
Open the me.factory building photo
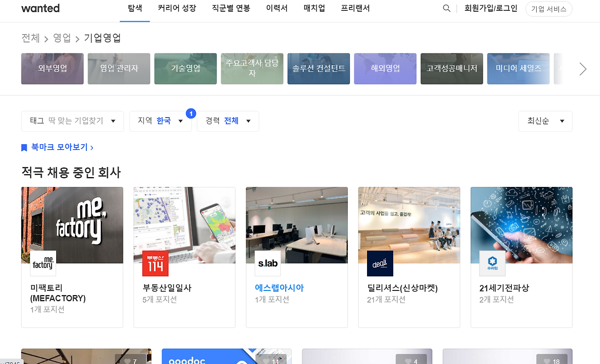72,225
